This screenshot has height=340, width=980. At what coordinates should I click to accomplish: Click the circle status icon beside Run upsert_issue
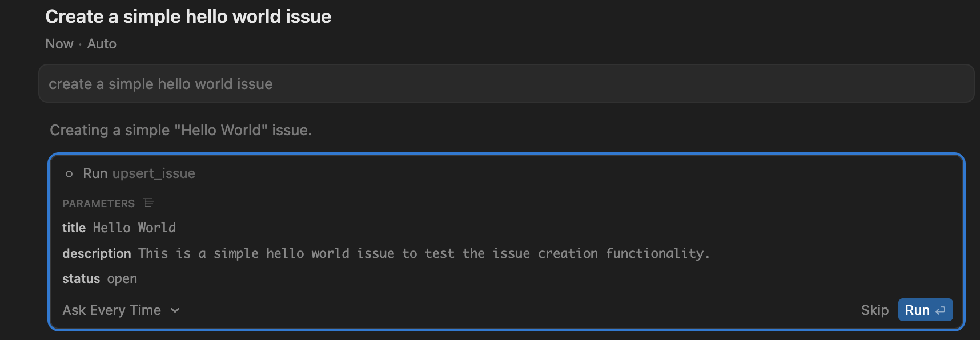69,173
